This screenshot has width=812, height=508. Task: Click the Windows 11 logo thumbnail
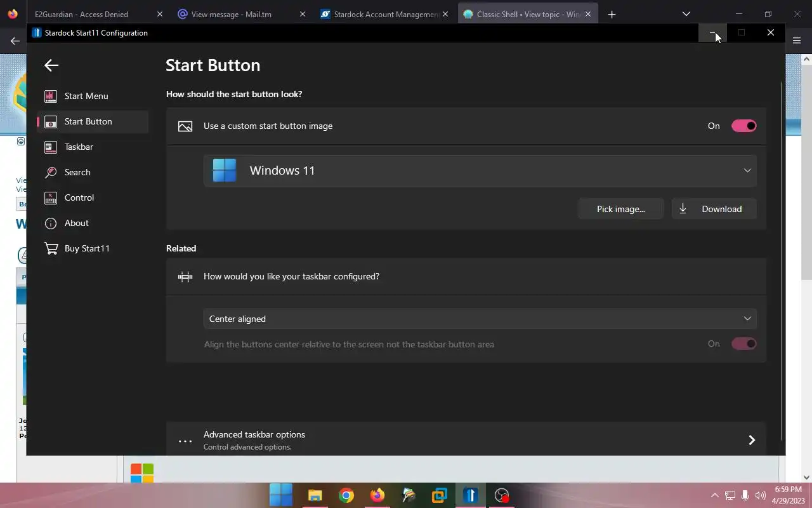pyautogui.click(x=225, y=170)
